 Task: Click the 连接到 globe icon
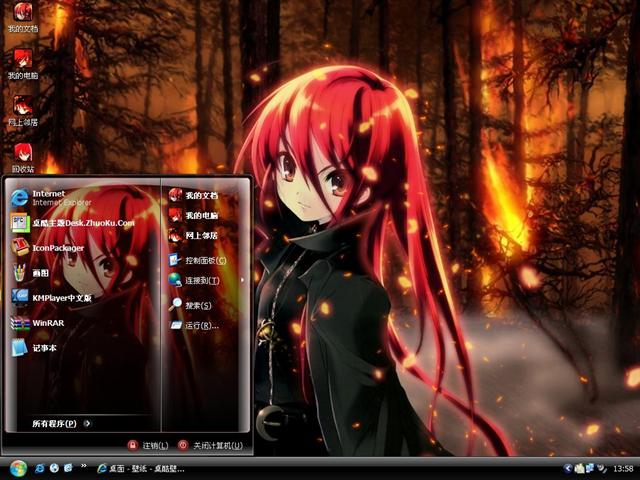pyautogui.click(x=175, y=280)
